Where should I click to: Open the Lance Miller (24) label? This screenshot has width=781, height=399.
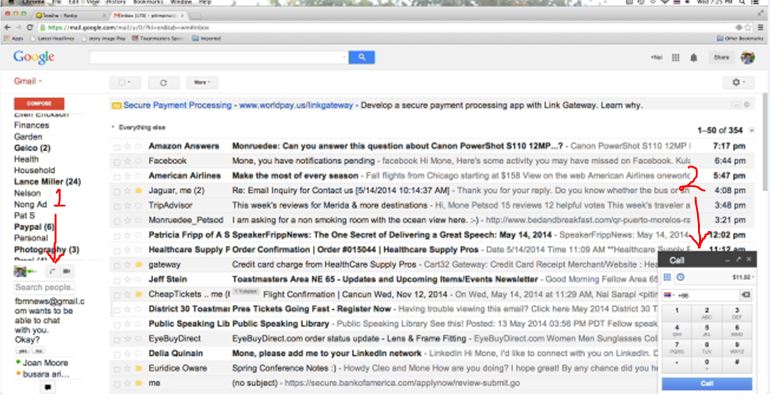[47, 182]
